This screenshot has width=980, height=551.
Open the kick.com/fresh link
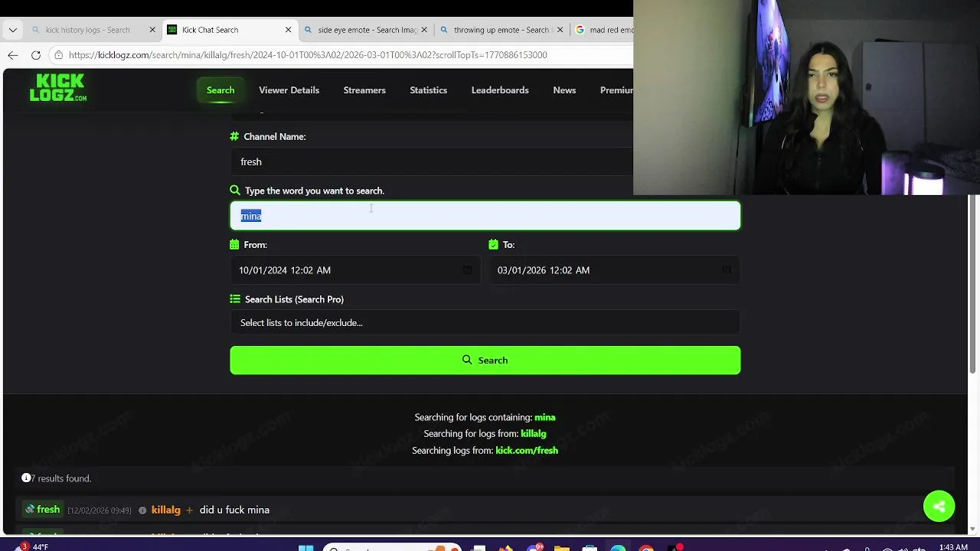[x=527, y=451]
